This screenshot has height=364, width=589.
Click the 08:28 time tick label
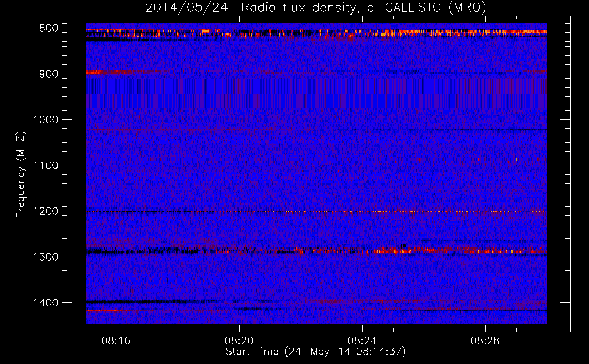point(485,341)
